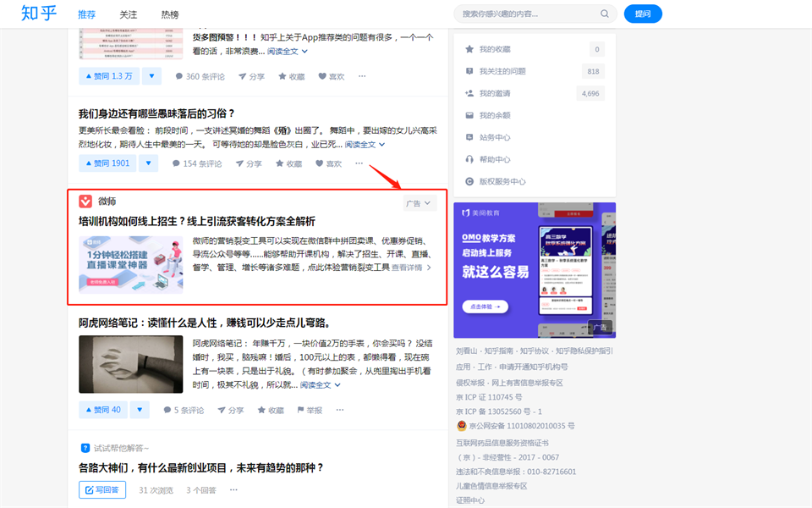The height and width of the screenshot is (508, 812).
Task: Click the blue 提问 button
Action: (643, 14)
